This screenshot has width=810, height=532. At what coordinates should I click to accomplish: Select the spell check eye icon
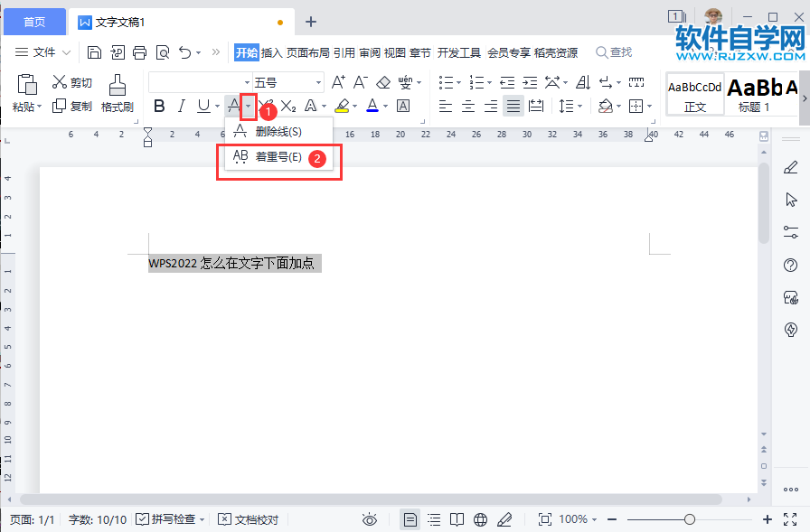point(370,519)
